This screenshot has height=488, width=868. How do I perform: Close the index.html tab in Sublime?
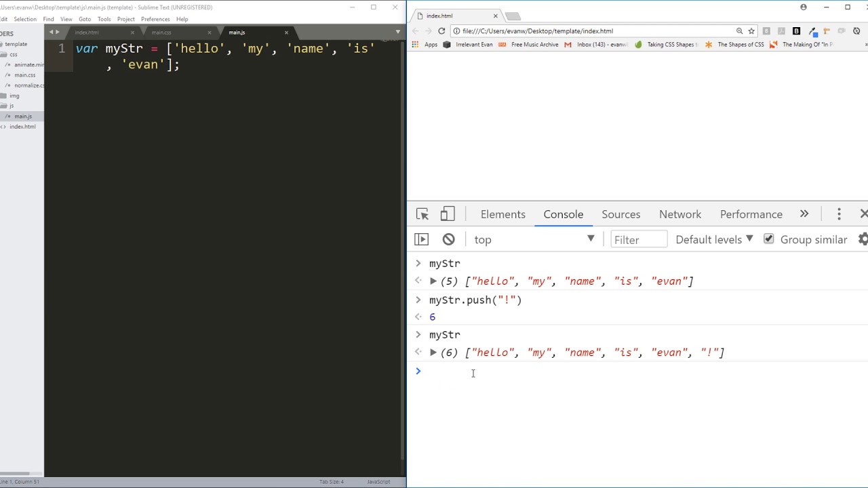133,33
